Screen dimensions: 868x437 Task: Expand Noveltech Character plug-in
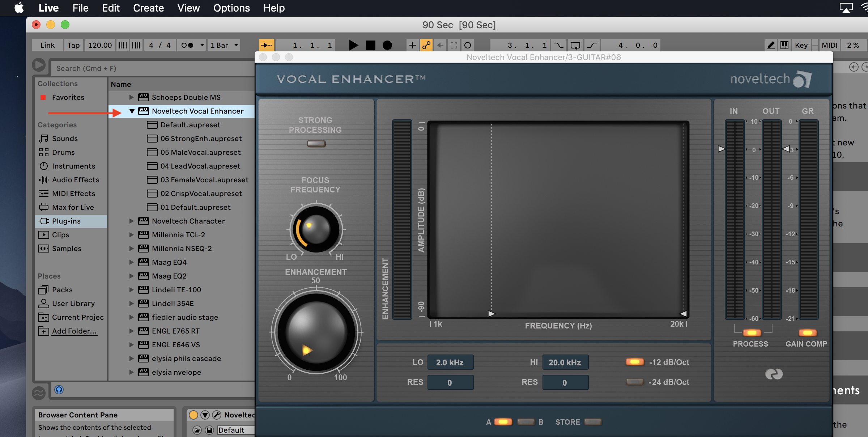(x=132, y=221)
